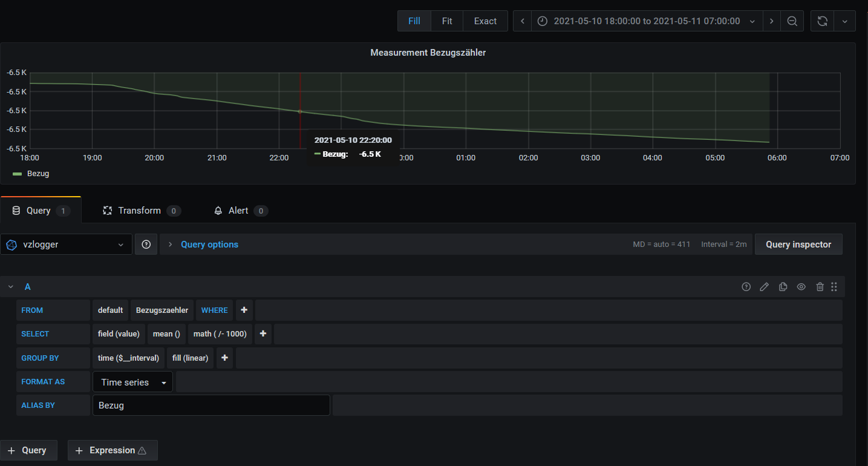This screenshot has width=868, height=466.
Task: Click the zoom out time range icon
Action: (792, 21)
